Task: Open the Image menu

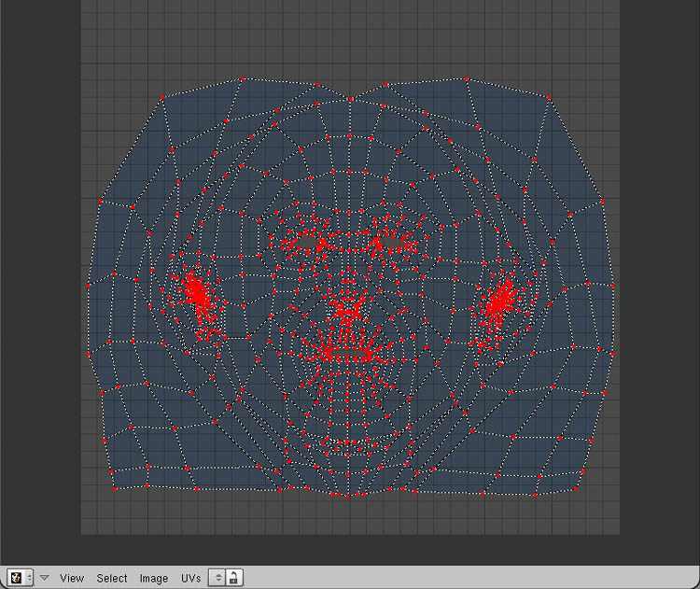Action: tap(154, 578)
